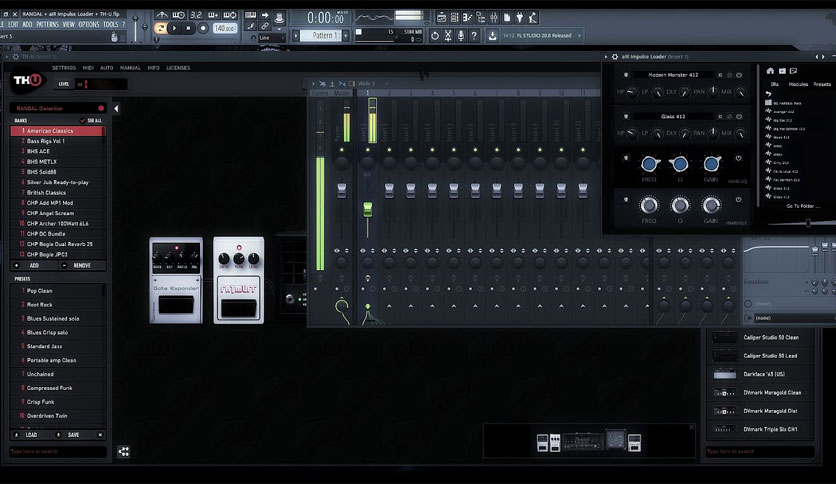Open TH-U MANUAL menu
This screenshot has height=484, width=836.
coord(130,68)
